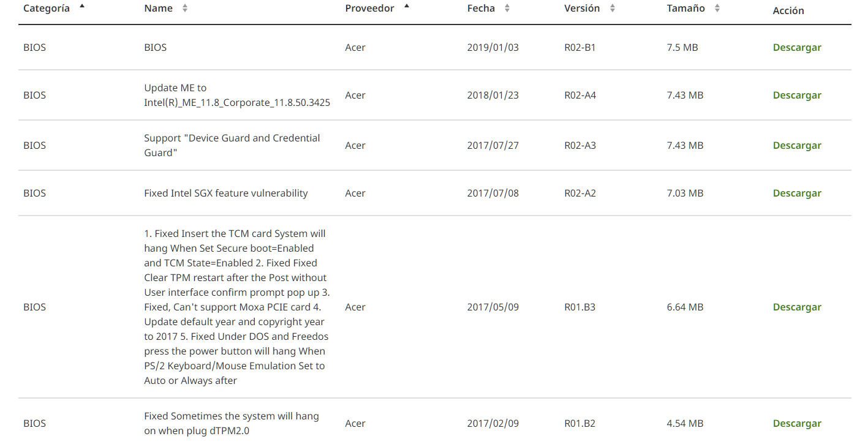Click the Tamaño column sort arrows icon
868x447 pixels.
717,9
